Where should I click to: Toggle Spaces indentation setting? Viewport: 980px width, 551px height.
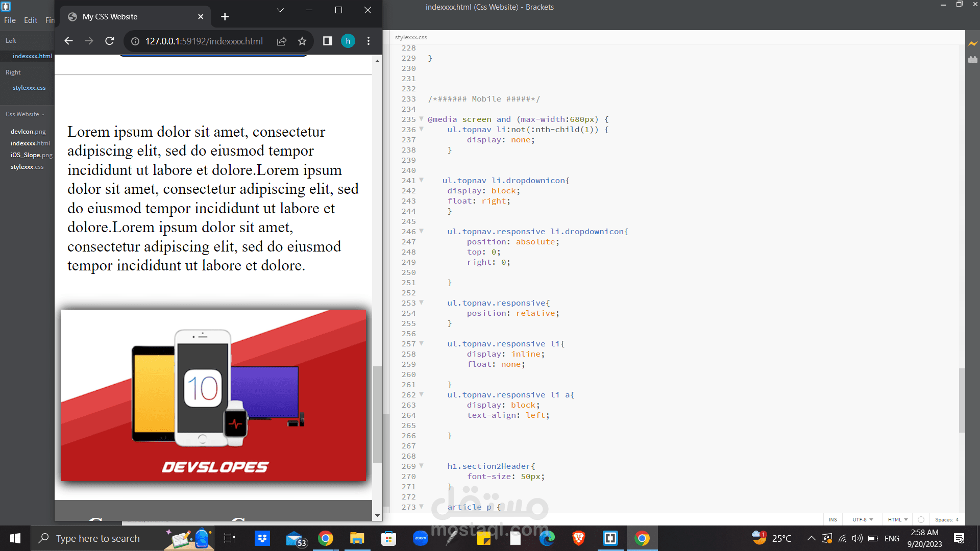pyautogui.click(x=946, y=519)
